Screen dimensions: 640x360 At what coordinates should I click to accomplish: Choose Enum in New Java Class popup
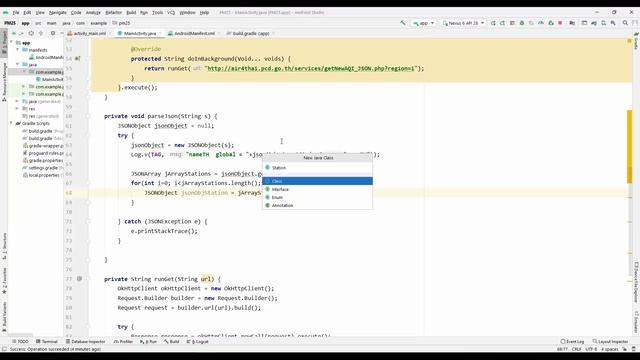[x=317, y=197]
